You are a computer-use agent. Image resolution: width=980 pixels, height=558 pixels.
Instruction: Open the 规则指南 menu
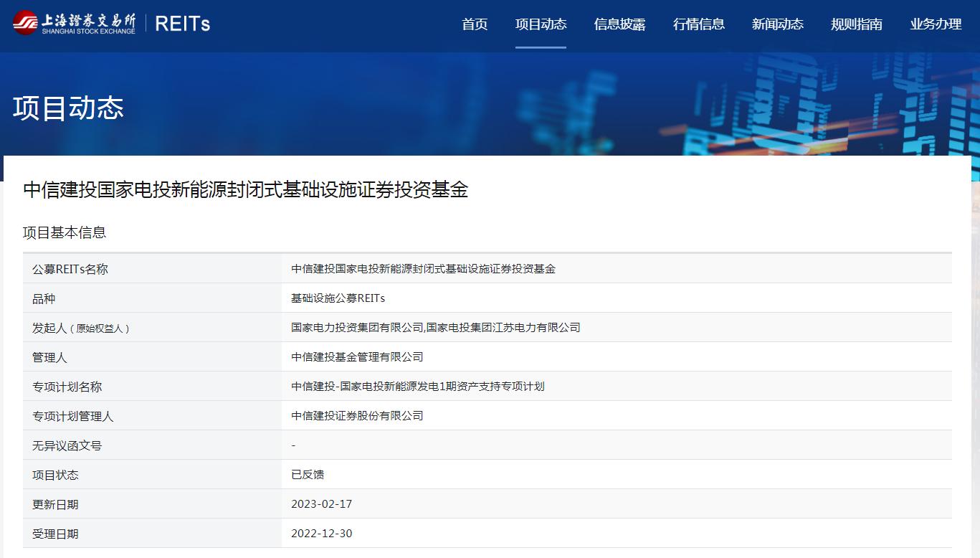pos(856,24)
